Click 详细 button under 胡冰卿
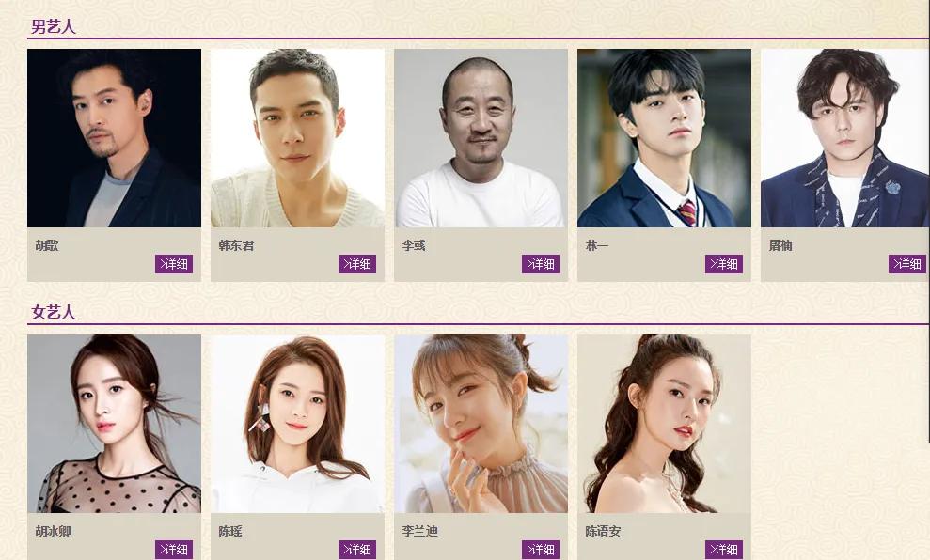This screenshot has height=560, width=930. (174, 550)
